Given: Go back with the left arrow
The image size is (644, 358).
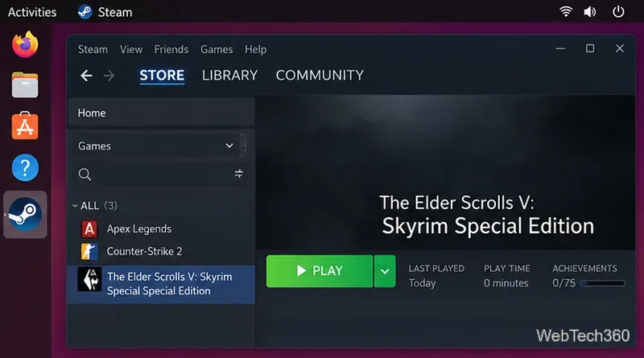Looking at the screenshot, I should [86, 76].
